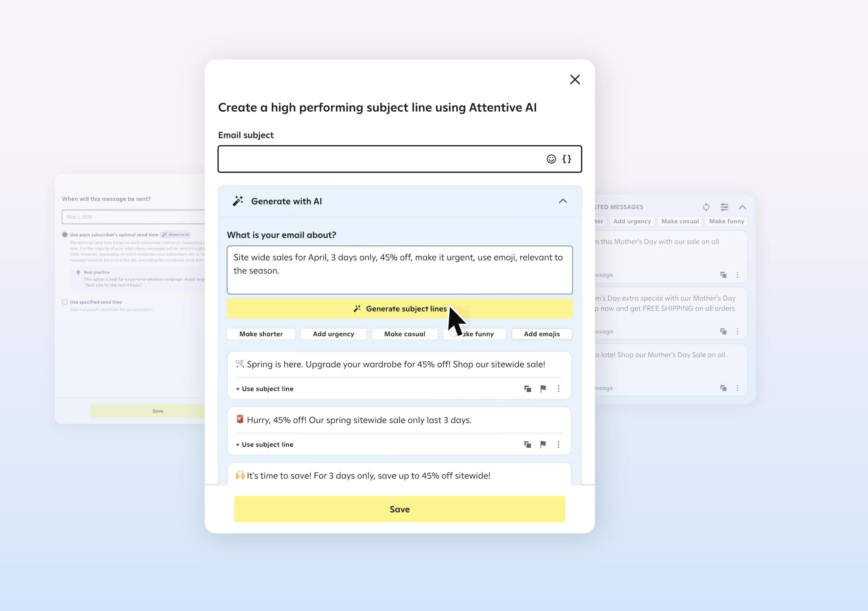Viewport: 868px width, 611px height.
Task: Collapse the Generate with AI section
Action: point(563,201)
